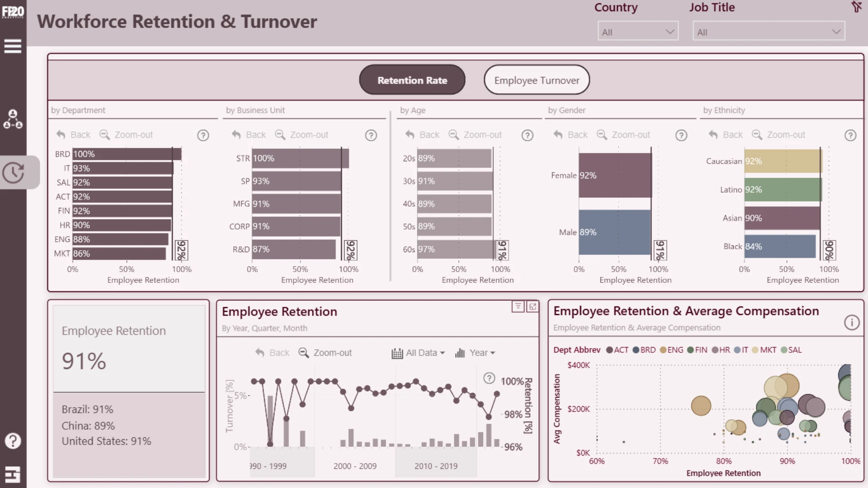
Task: Click Back in by Gender chart
Action: (571, 135)
